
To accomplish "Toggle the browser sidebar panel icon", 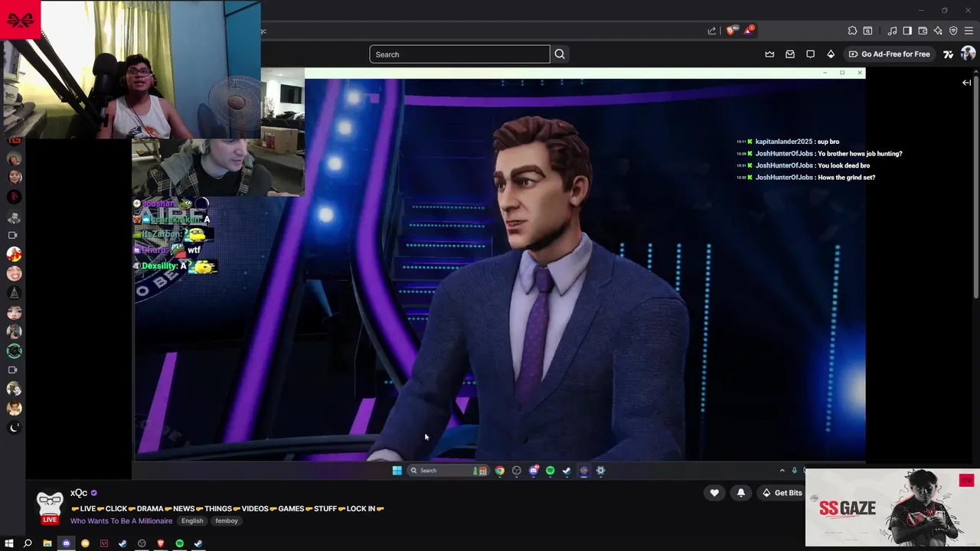I will click(907, 31).
